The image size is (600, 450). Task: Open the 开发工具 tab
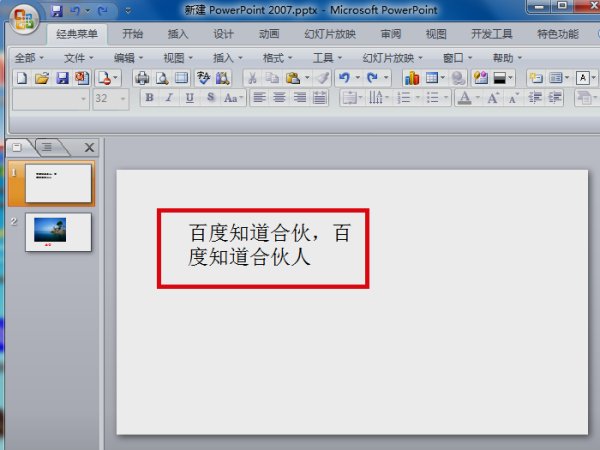pyautogui.click(x=492, y=34)
